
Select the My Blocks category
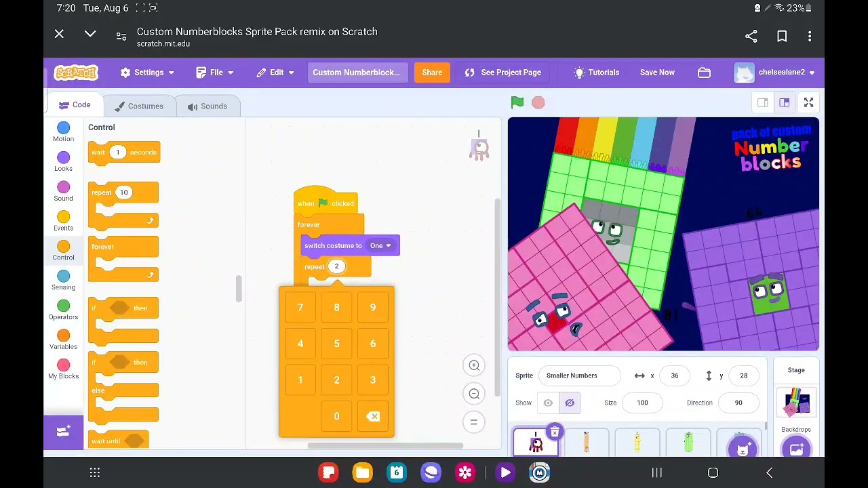(x=64, y=370)
